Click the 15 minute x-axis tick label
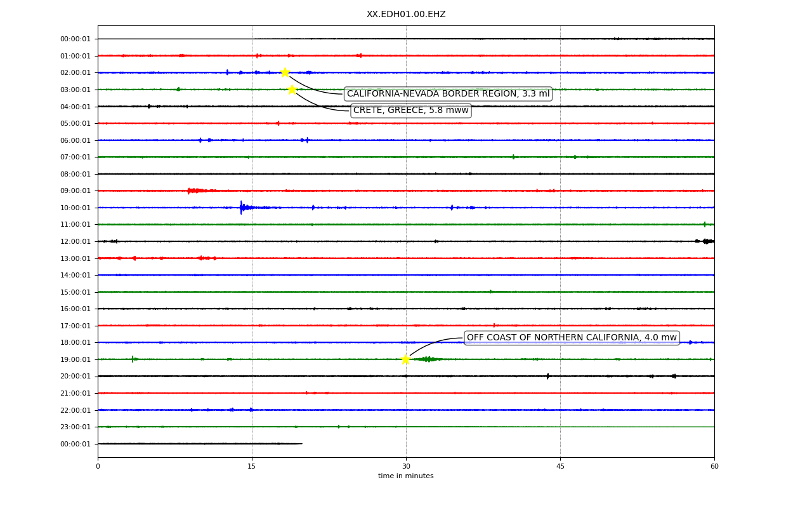Viewport: 812px width, 508px height. pos(252,467)
